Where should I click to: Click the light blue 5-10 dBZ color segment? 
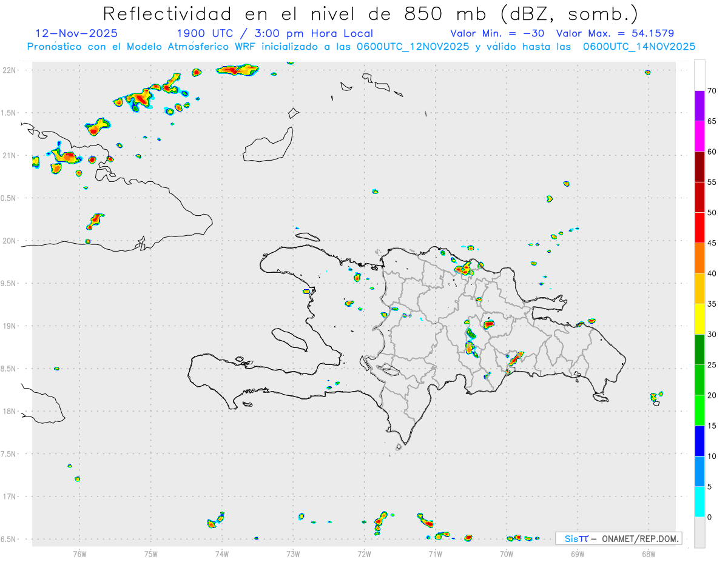(x=699, y=472)
